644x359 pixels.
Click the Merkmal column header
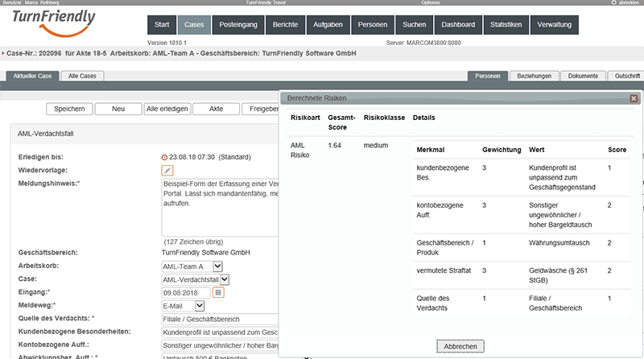(x=431, y=150)
